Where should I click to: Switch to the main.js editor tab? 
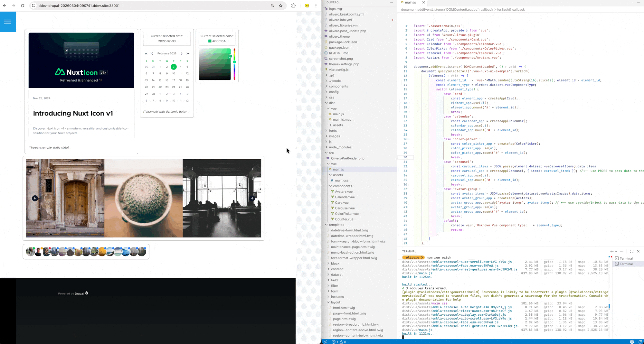[410, 2]
